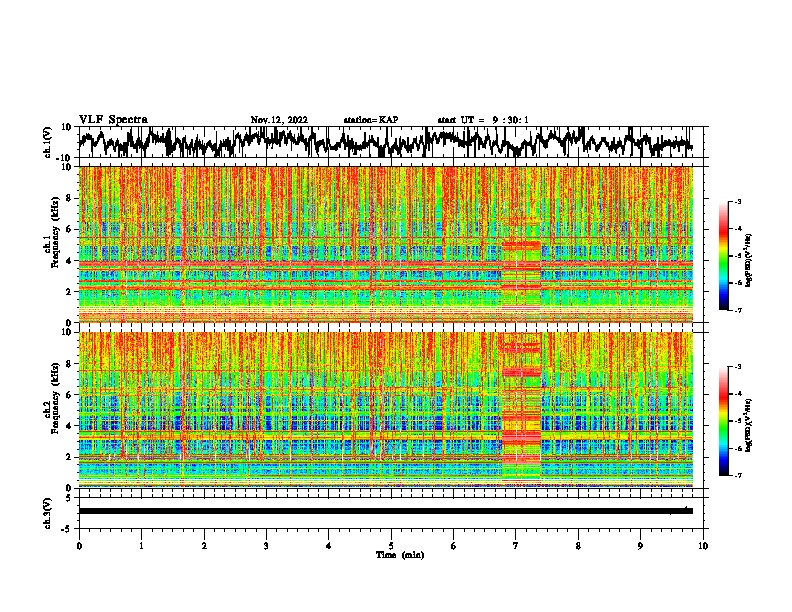Click the "6" frequency tick on ch.2 spectrogram
The height and width of the screenshot is (612, 792).
click(x=71, y=395)
